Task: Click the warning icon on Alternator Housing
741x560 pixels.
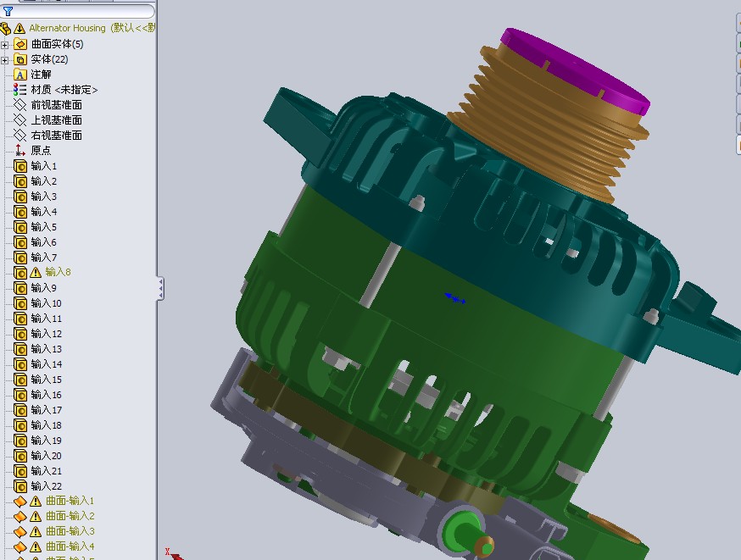Action: pos(19,28)
